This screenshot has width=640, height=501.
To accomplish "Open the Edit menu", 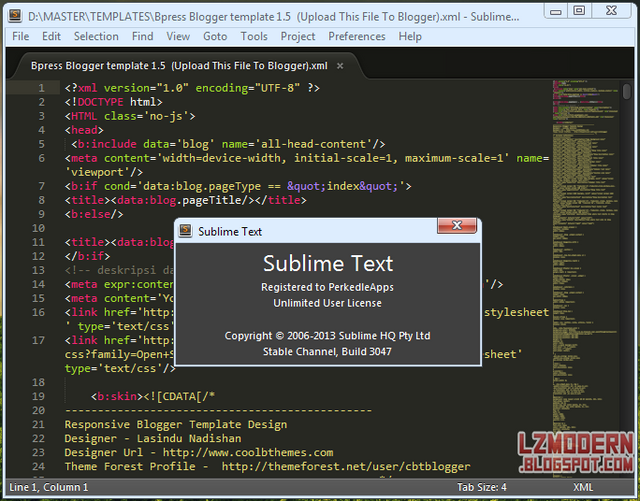I will pos(51,36).
